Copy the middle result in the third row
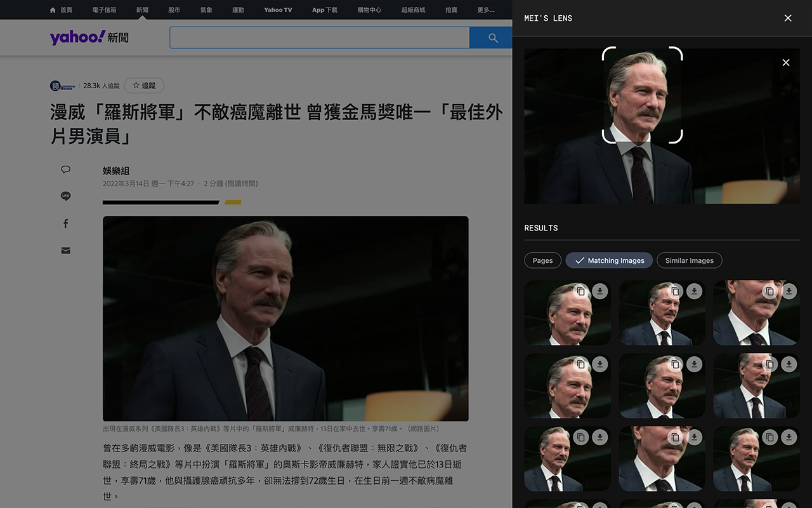This screenshot has width=812, height=508. (676, 438)
